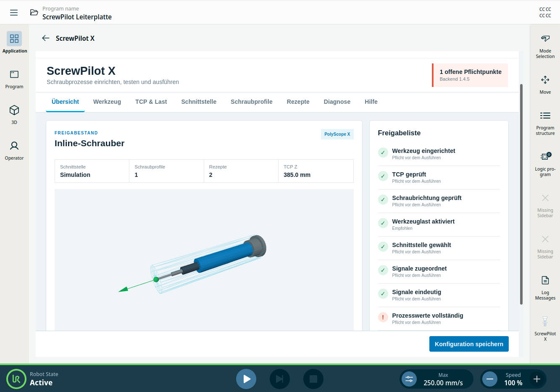Decrease speed with the minus button
This screenshot has width=560, height=392.
(x=489, y=379)
